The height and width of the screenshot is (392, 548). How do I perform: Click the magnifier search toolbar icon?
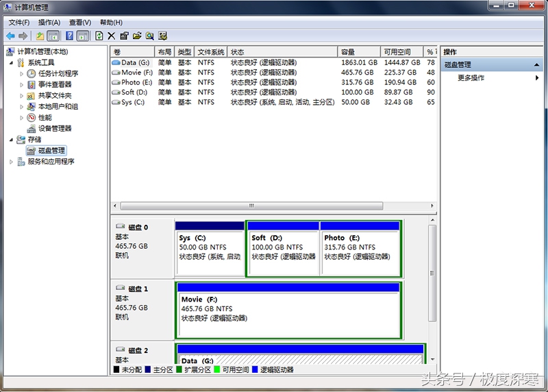pos(149,36)
